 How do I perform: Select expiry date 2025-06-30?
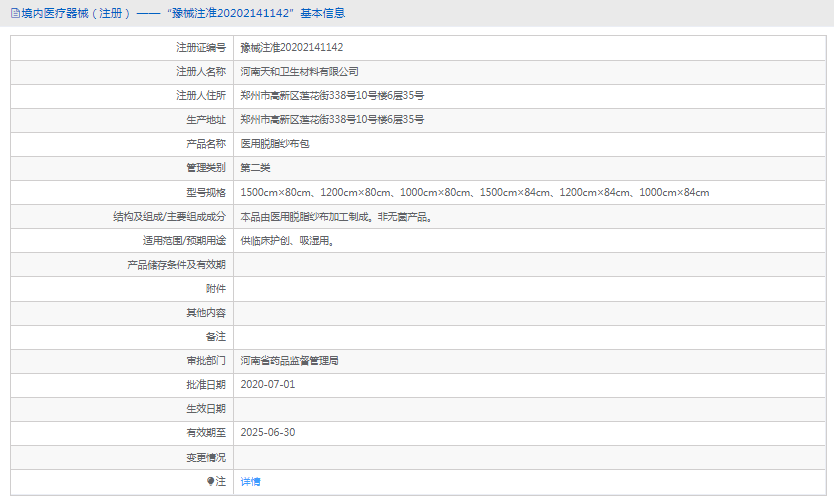pyautogui.click(x=268, y=432)
